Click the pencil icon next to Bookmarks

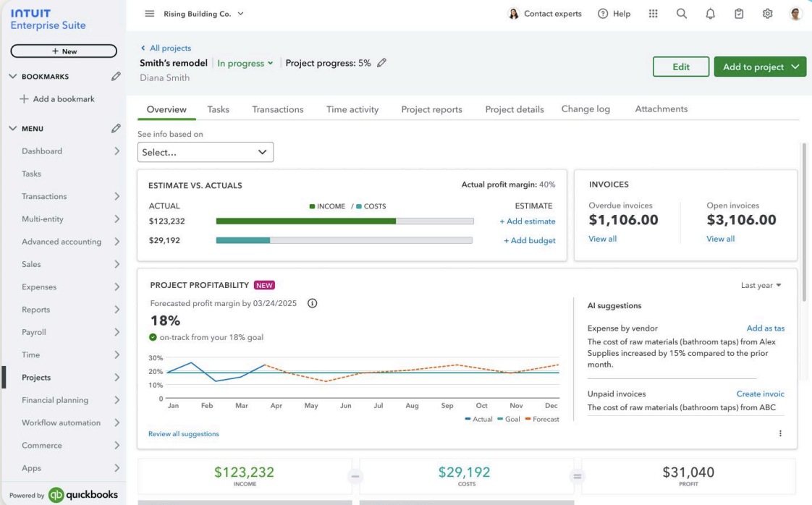click(116, 76)
